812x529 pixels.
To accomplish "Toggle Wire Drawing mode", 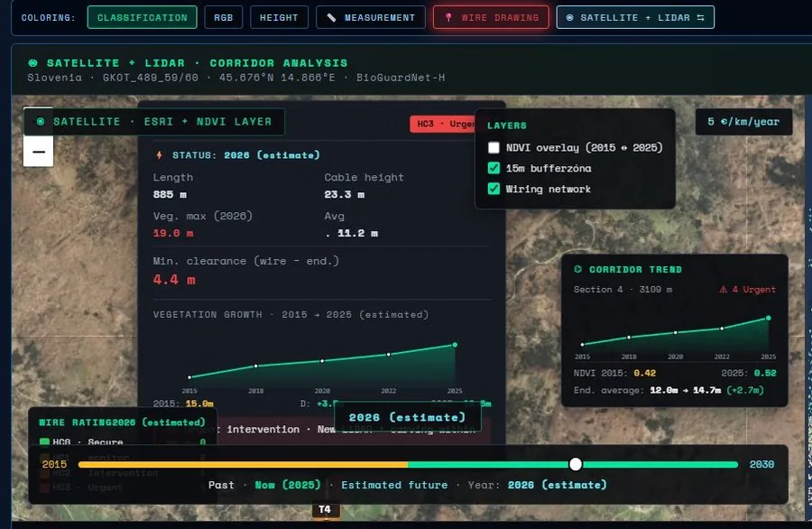I will (x=491, y=18).
